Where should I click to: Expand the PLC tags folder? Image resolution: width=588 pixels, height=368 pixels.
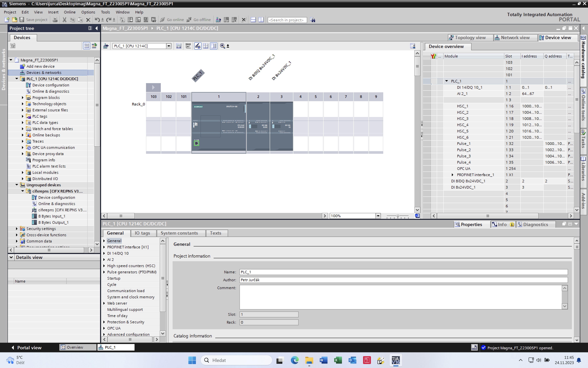[x=23, y=116]
